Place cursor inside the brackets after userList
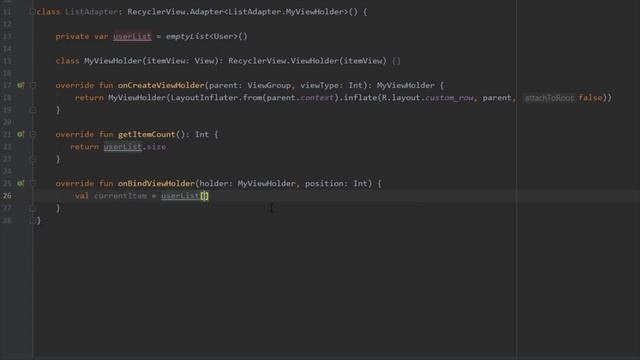Image resolution: width=640 pixels, height=360 pixels. 204,196
